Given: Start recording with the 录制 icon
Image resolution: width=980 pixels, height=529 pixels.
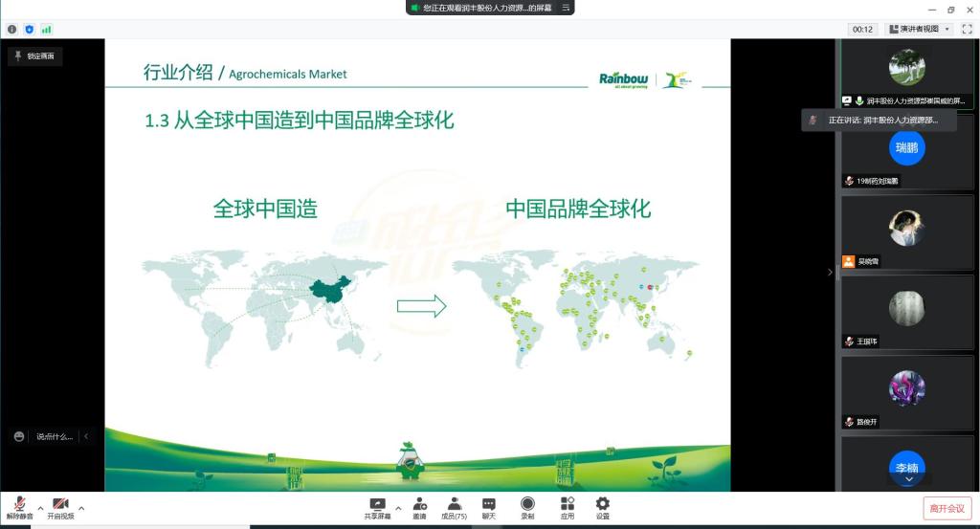Looking at the screenshot, I should click(527, 507).
